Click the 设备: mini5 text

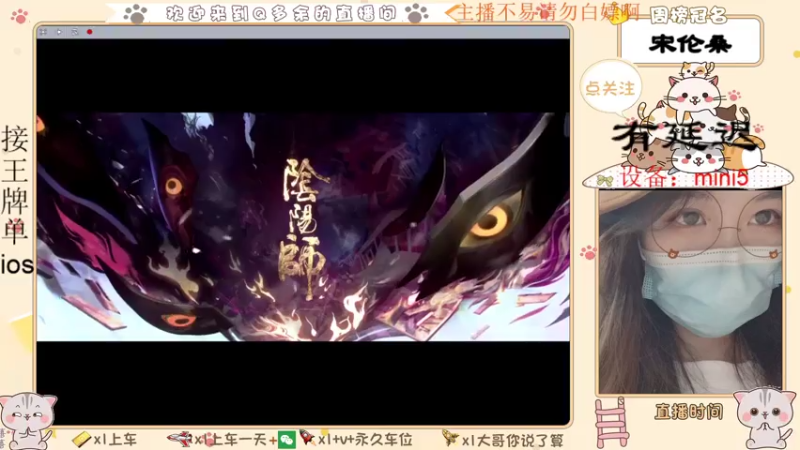point(684,178)
